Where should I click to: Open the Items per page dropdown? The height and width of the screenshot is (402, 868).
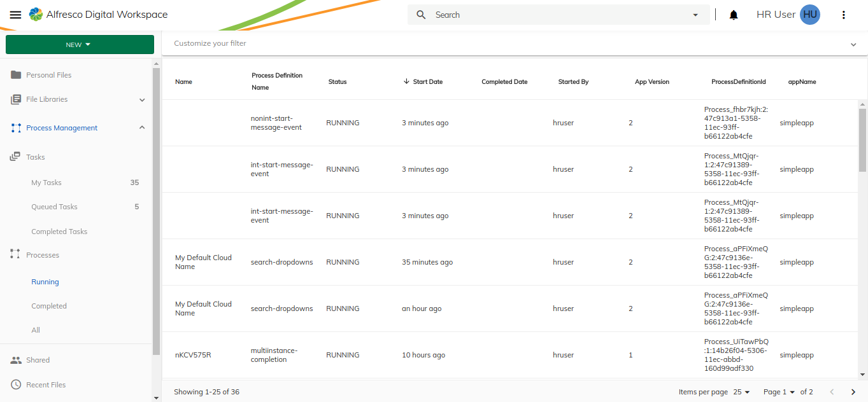point(740,392)
